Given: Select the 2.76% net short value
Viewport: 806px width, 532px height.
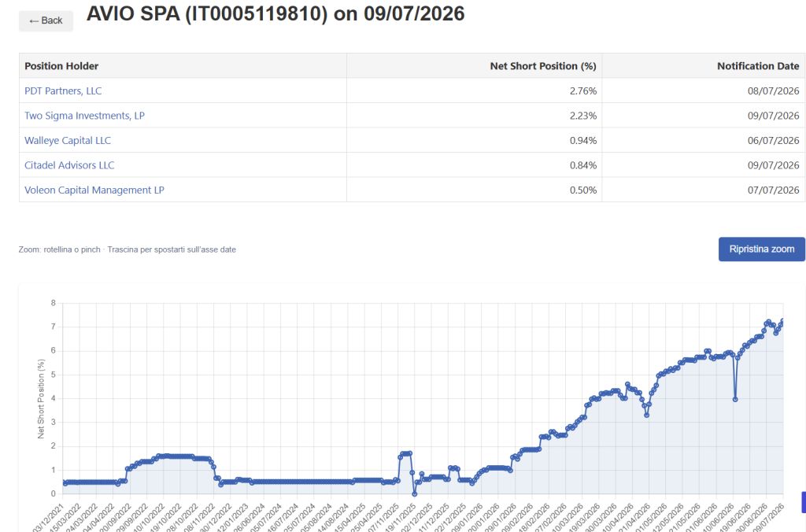Looking at the screenshot, I should pyautogui.click(x=583, y=91).
